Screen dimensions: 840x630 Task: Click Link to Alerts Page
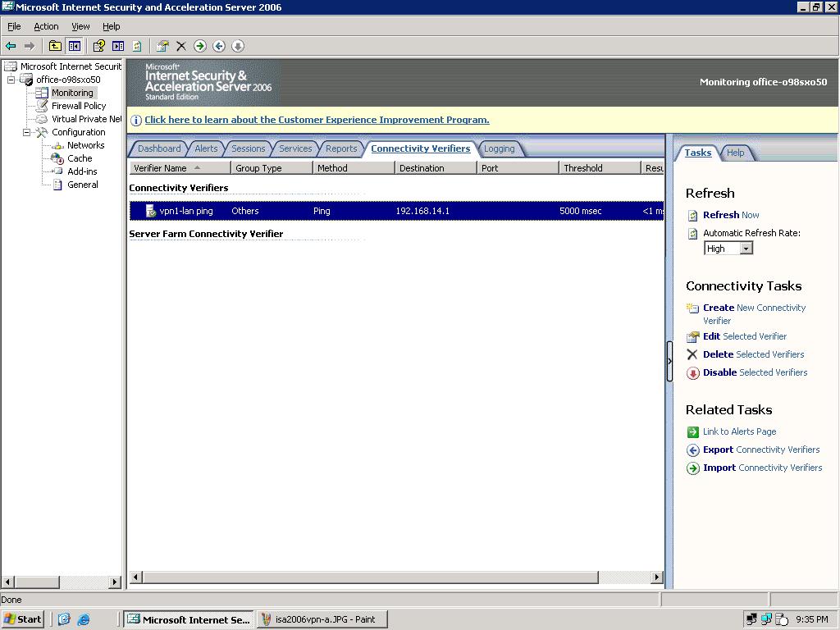(739, 431)
